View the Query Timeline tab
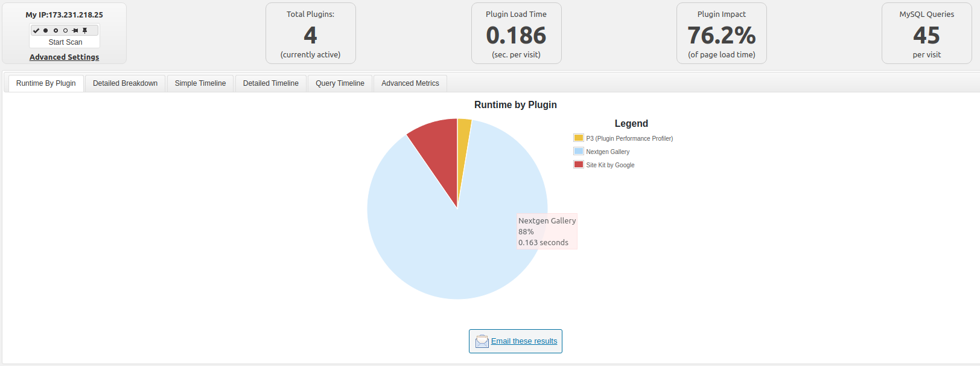The height and width of the screenshot is (366, 980). (340, 83)
